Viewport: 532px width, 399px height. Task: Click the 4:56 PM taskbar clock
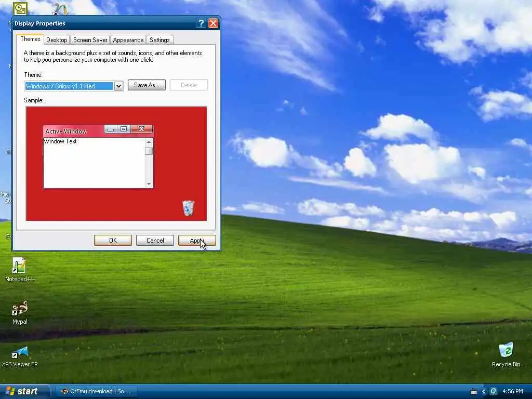513,391
